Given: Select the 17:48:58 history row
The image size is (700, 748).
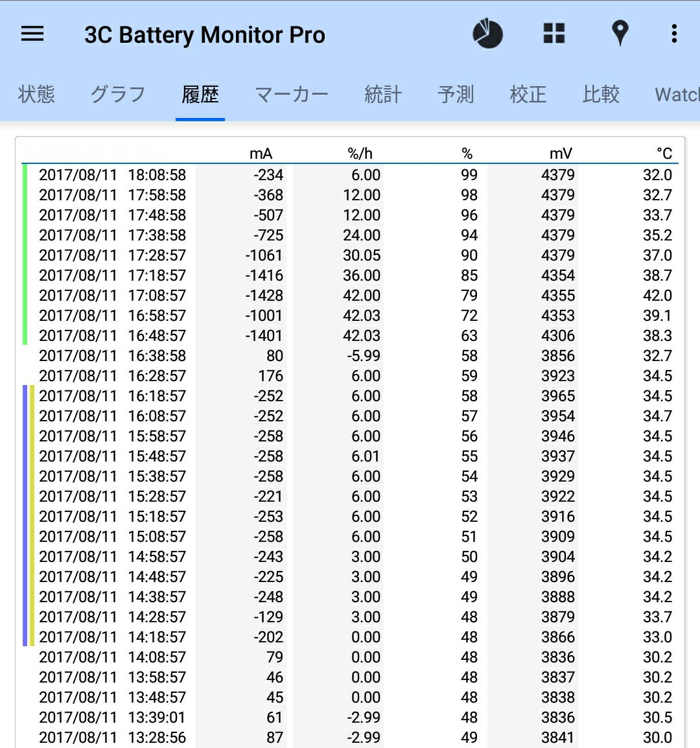Looking at the screenshot, I should [x=350, y=215].
